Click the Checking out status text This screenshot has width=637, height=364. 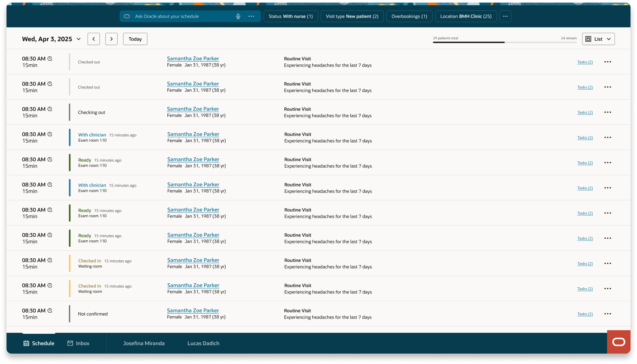coord(92,112)
